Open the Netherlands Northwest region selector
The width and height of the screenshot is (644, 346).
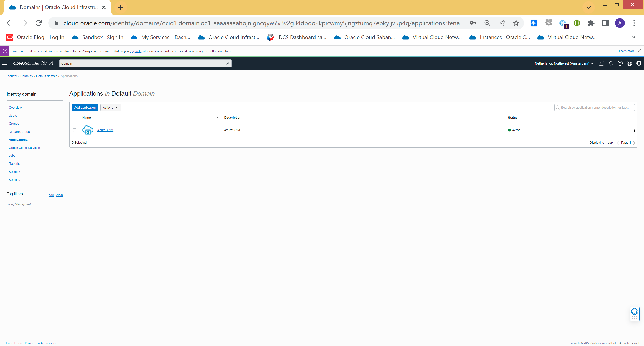[x=563, y=63]
